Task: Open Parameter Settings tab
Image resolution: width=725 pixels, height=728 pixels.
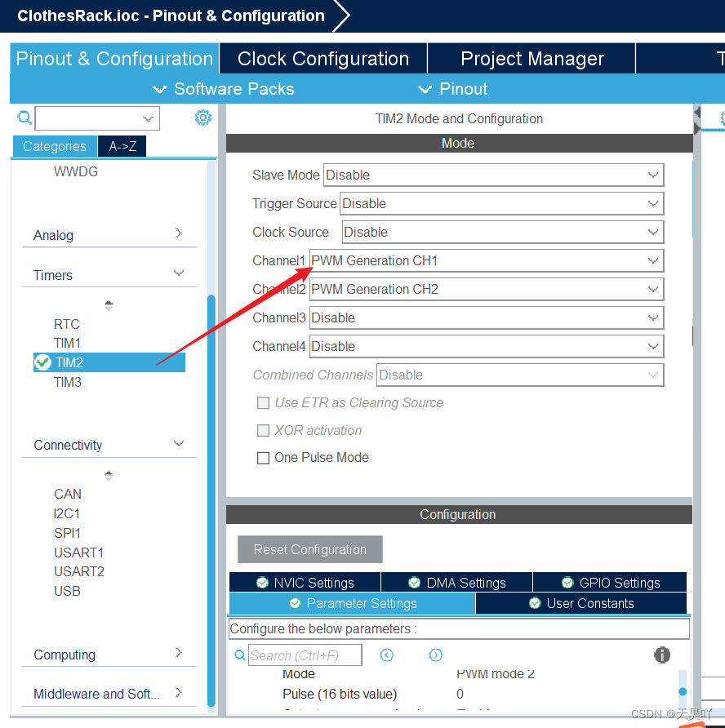Action: (353, 603)
